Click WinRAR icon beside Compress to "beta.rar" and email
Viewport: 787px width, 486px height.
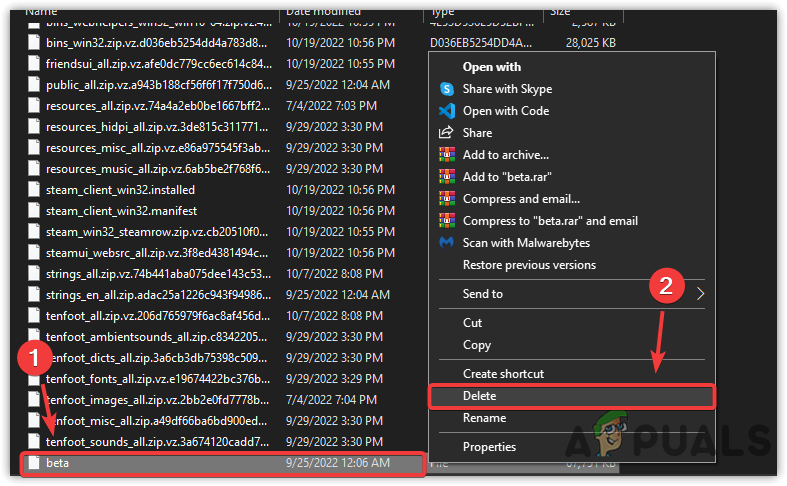pyautogui.click(x=447, y=221)
